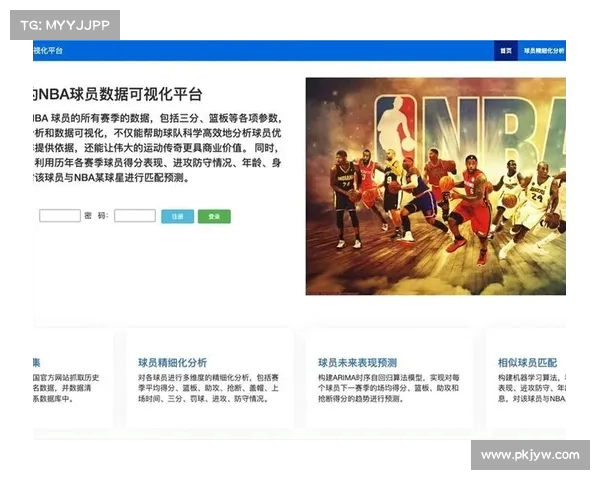
Task: Click the description text starting 构建机器学习算法
Action: 532,388
